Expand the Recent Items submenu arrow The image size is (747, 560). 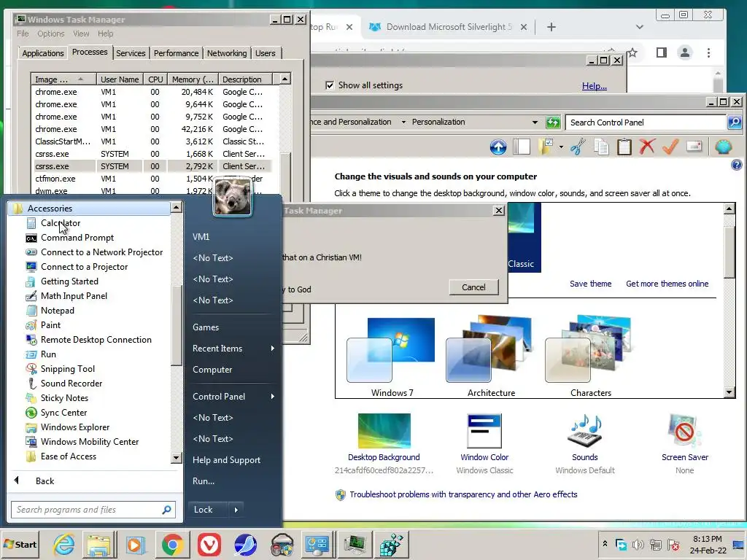tap(273, 349)
